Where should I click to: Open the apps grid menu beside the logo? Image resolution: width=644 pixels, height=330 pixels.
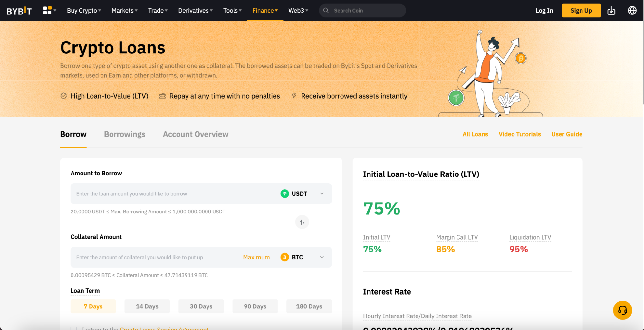click(x=47, y=10)
